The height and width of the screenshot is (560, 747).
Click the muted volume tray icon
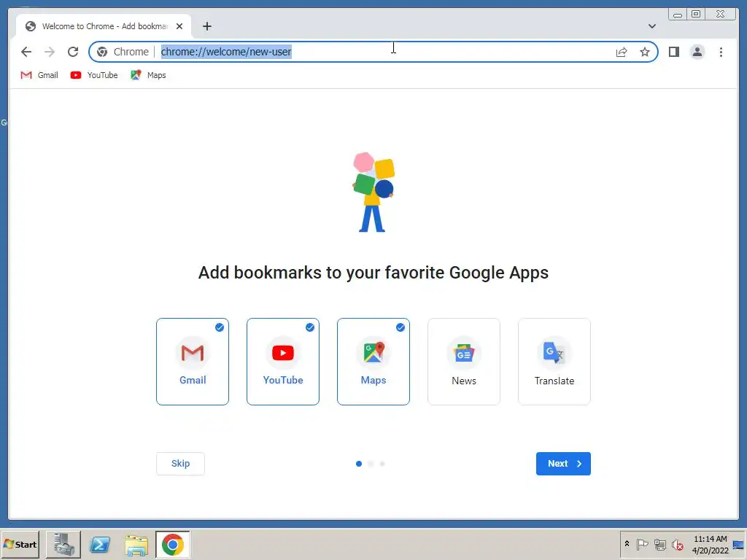[x=678, y=544]
